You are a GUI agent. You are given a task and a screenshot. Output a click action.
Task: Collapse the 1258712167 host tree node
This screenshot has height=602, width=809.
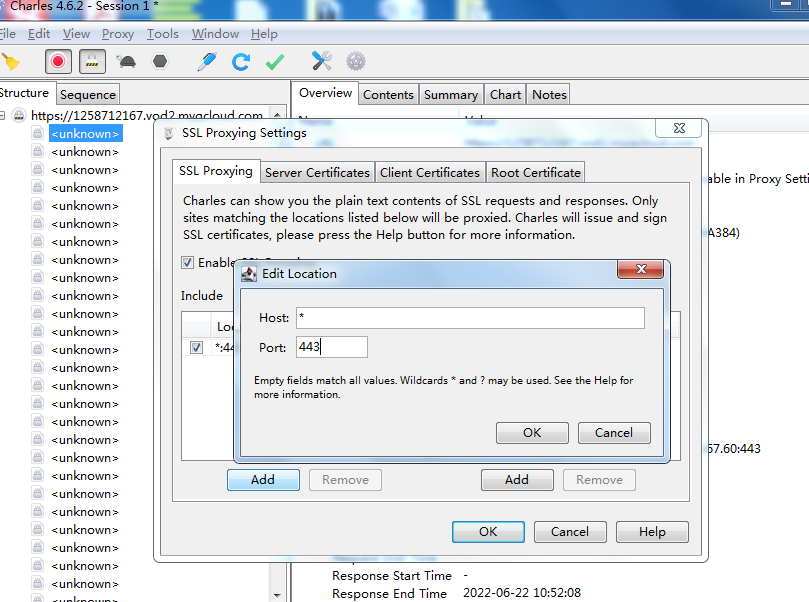click(3, 116)
